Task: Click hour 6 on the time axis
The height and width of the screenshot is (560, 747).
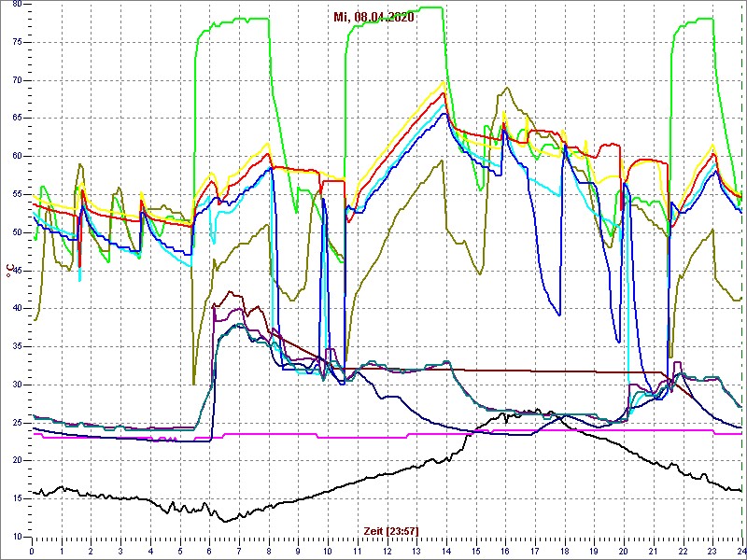Action: [x=209, y=551]
